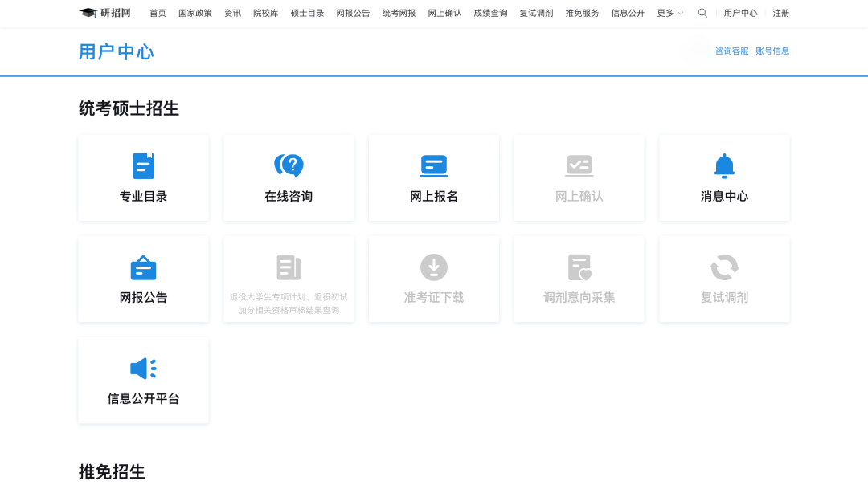Click the 咨询客服 link
Screen dimensions: 868x493
(x=731, y=51)
